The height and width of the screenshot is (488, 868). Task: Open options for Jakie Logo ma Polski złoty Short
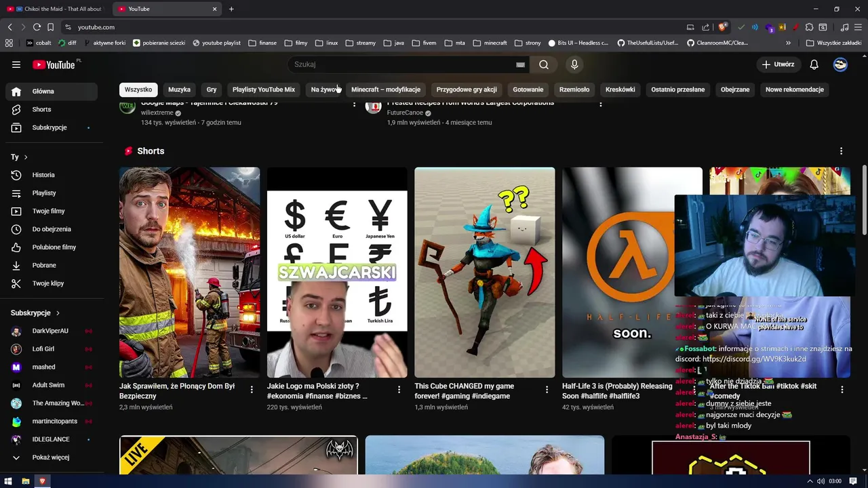[399, 390]
